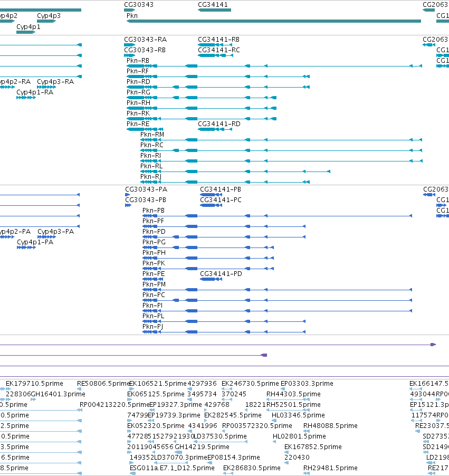Click the CG34141-PC protein label
449x476 pixels.
click(221, 200)
